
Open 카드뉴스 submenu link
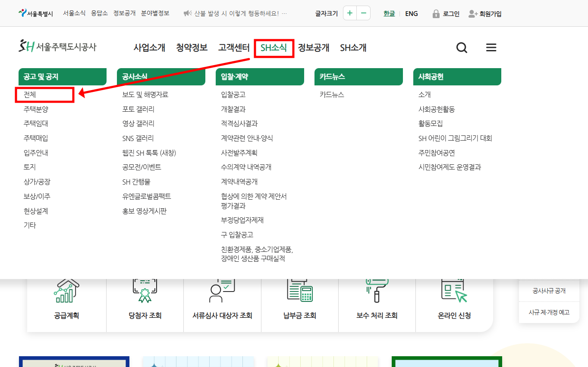click(x=332, y=94)
